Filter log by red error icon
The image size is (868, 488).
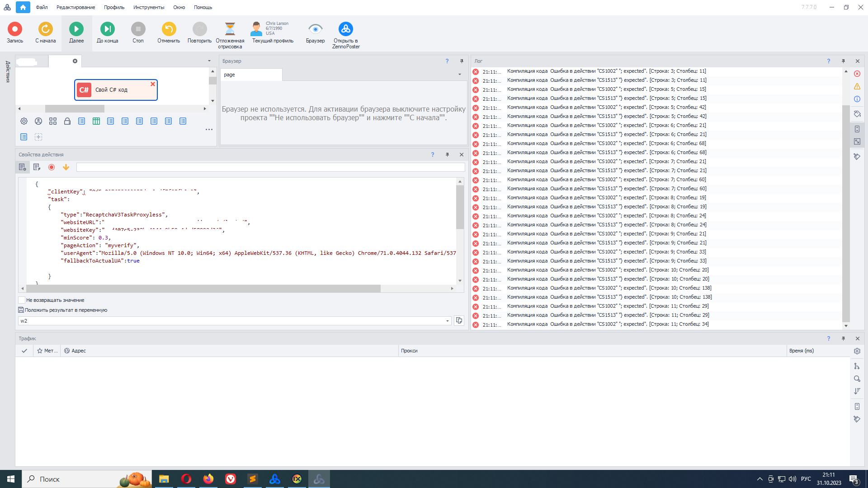[x=857, y=74]
